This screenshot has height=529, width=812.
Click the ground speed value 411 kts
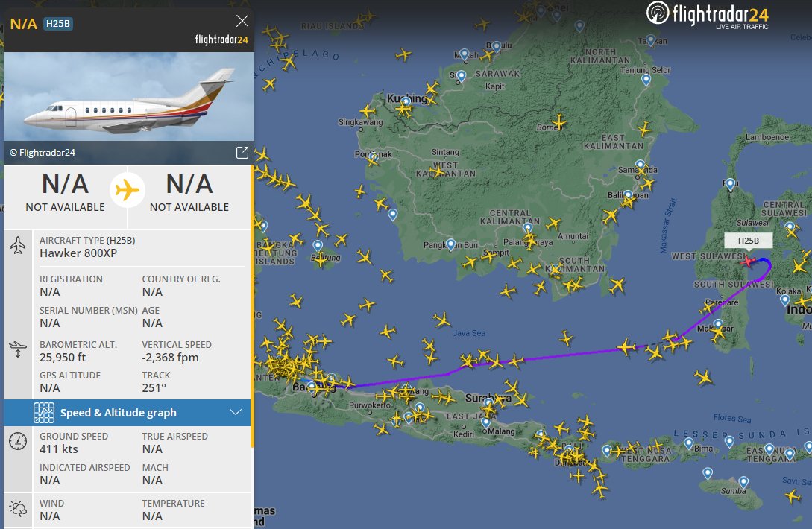pyautogui.click(x=58, y=449)
